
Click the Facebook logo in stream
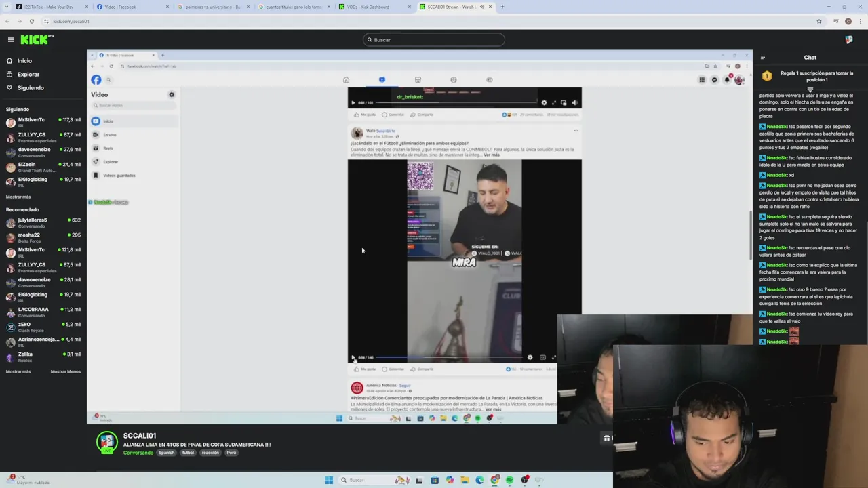pyautogui.click(x=96, y=80)
